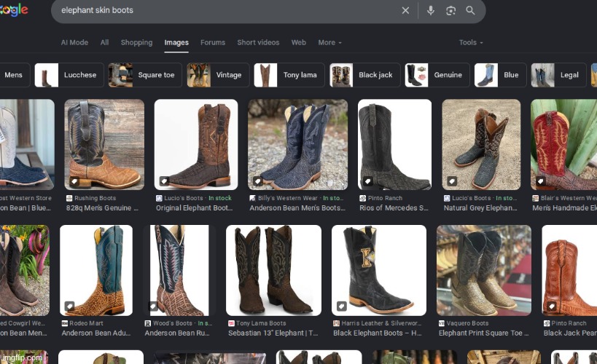Open the Tools dropdown
Image resolution: width=597 pixels, height=364 pixels.
coord(470,43)
